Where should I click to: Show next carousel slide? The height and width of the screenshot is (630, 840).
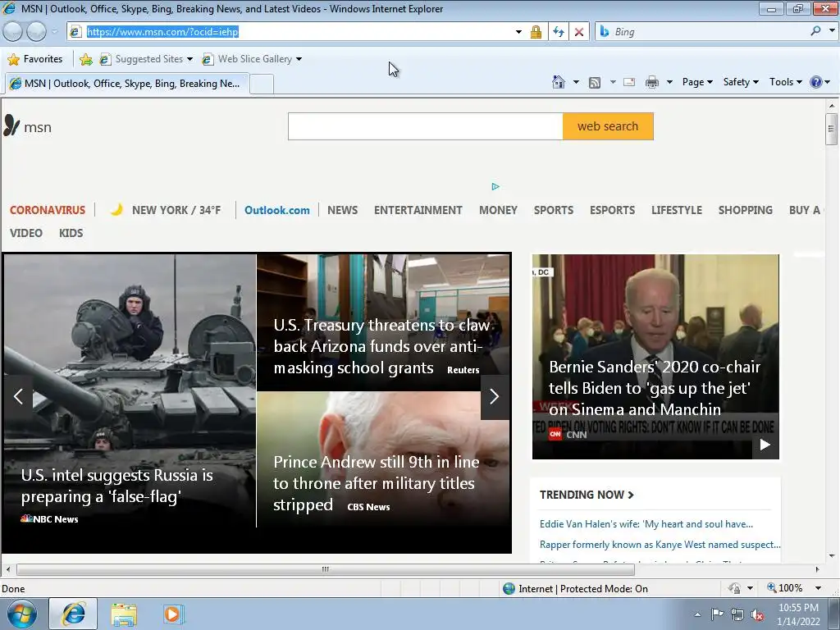pos(495,396)
